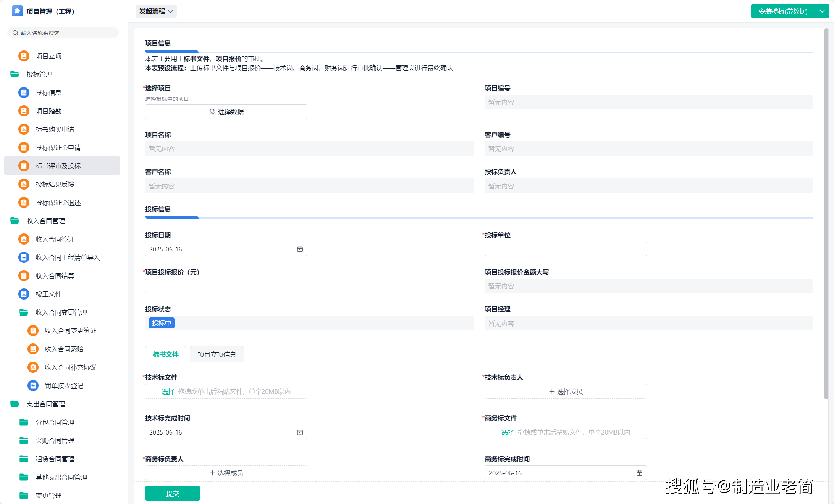
Task: Click the blue 罚单接收登记 icon
Action: (x=33, y=386)
